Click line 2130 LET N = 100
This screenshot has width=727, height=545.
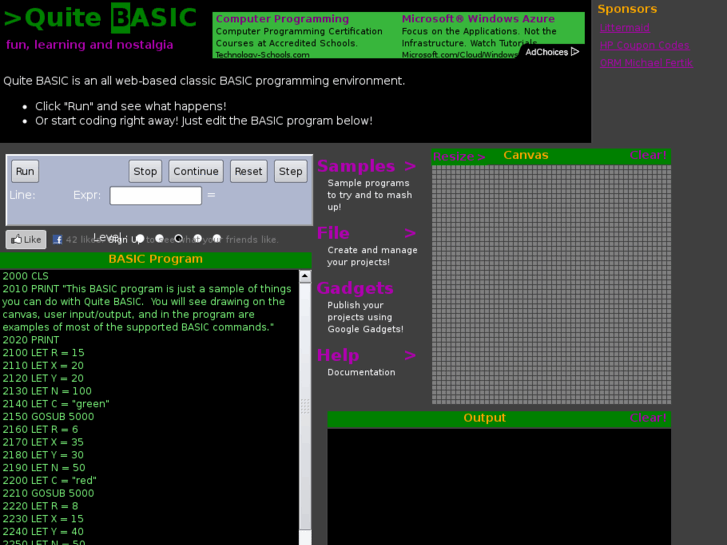pyautogui.click(x=47, y=391)
